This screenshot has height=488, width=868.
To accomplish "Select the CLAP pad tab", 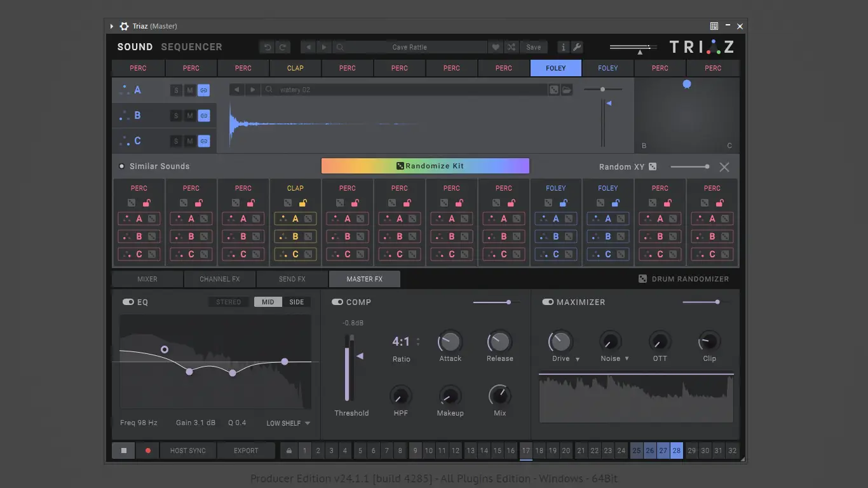I will [295, 68].
